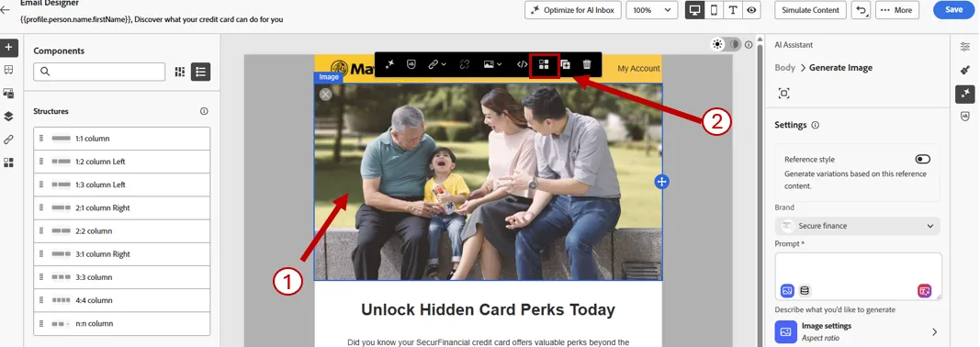The image size is (980, 347).
Task: Open the settings sliders icon in right rail
Action: tap(965, 48)
